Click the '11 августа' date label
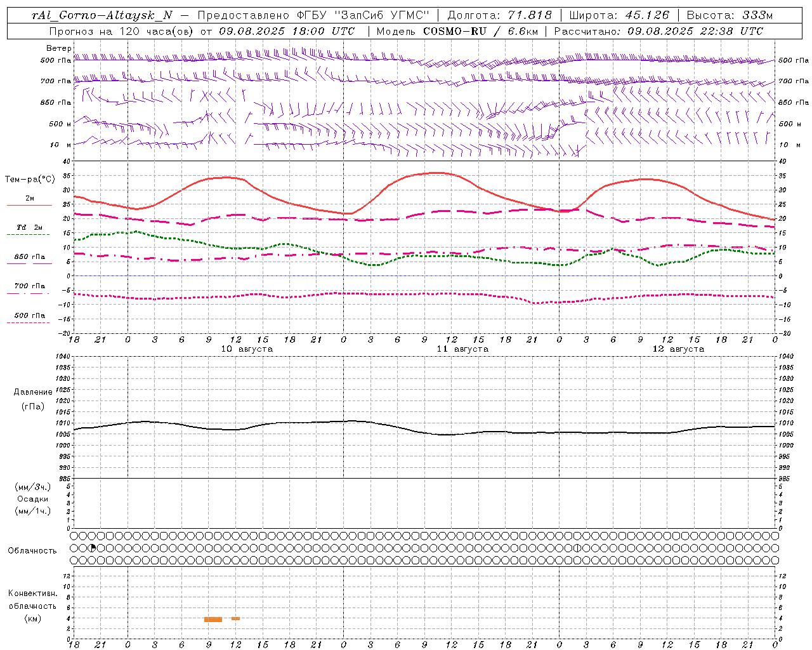 pyautogui.click(x=462, y=349)
